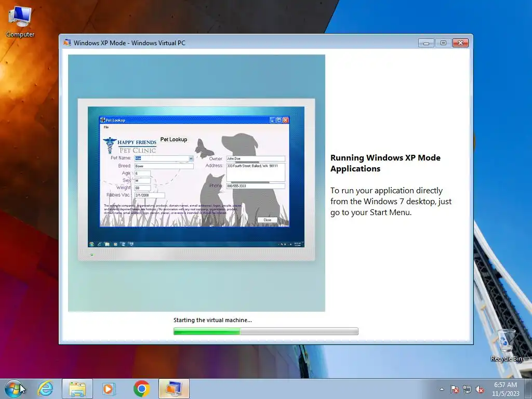Viewport: 532px width, 399px height.
Task: Open Windows Explorer from the taskbar
Action: [77, 389]
